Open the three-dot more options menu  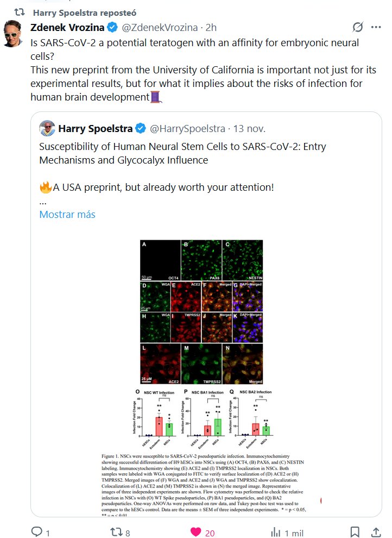pos(376,27)
